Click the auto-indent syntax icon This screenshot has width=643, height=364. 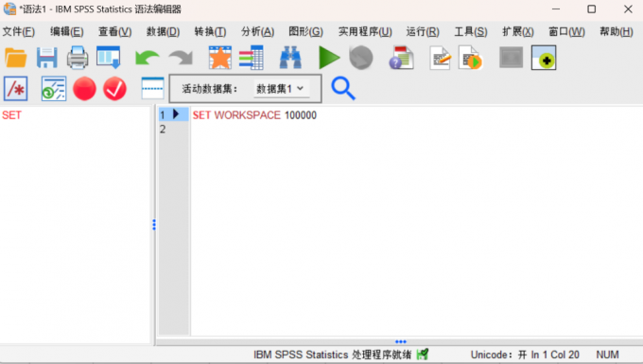point(54,89)
